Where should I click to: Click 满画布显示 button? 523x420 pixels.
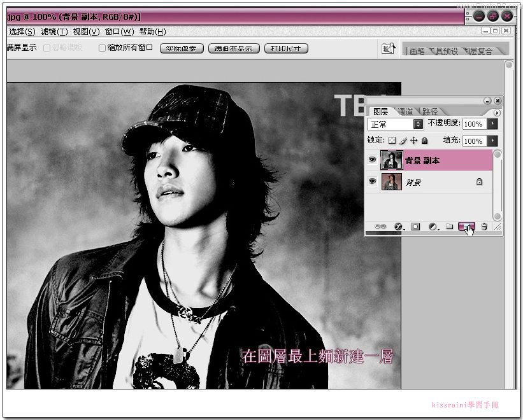point(234,48)
